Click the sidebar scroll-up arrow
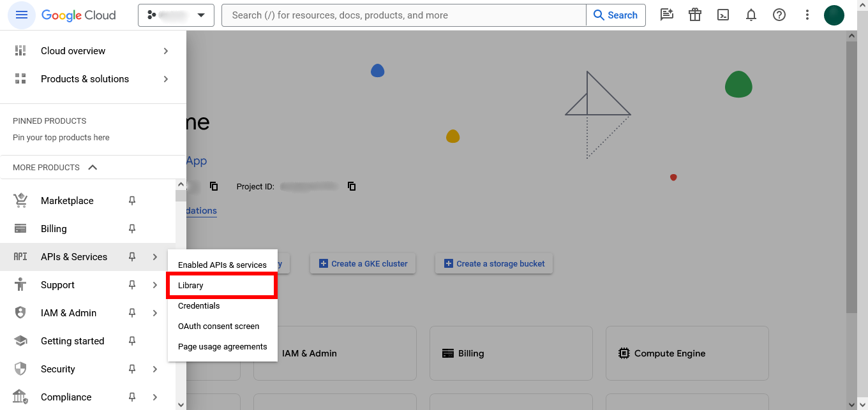This screenshot has height=410, width=868. [x=181, y=185]
